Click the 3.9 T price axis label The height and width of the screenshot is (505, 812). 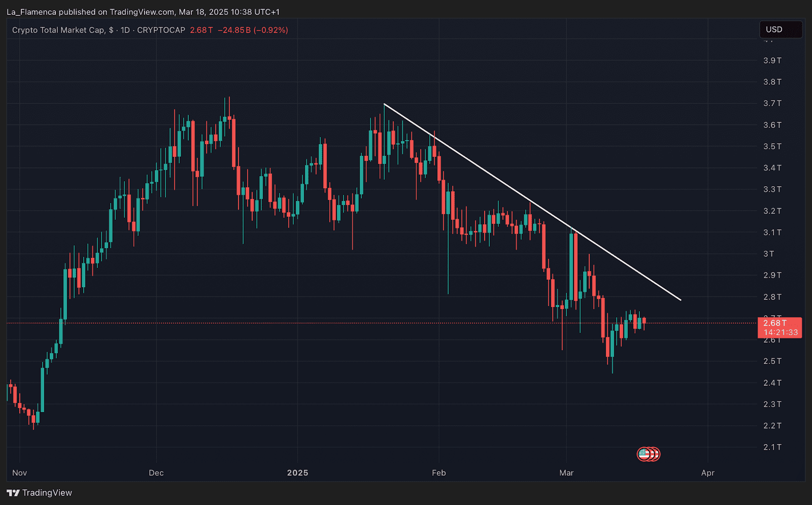pos(772,60)
